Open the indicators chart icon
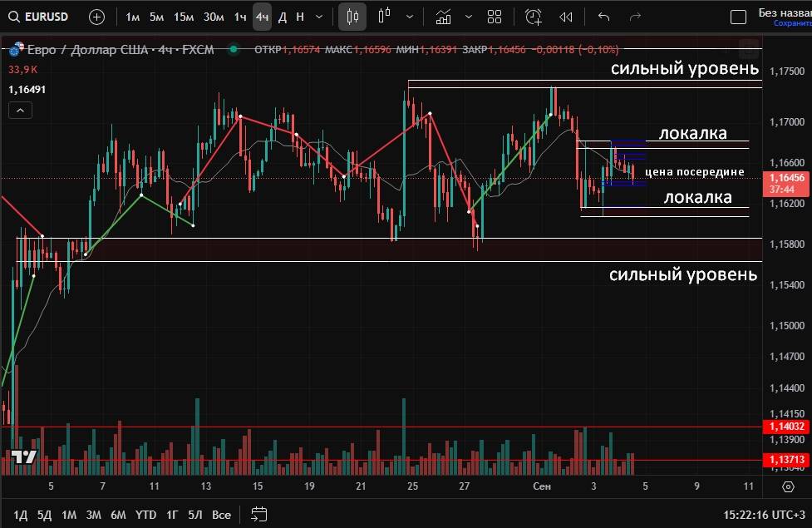 point(444,17)
